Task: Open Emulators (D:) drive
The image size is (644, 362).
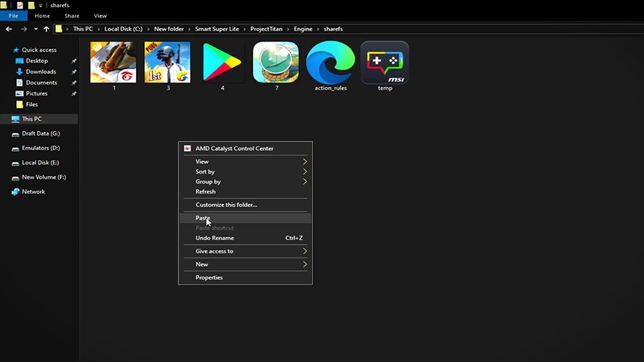Action: click(x=41, y=147)
